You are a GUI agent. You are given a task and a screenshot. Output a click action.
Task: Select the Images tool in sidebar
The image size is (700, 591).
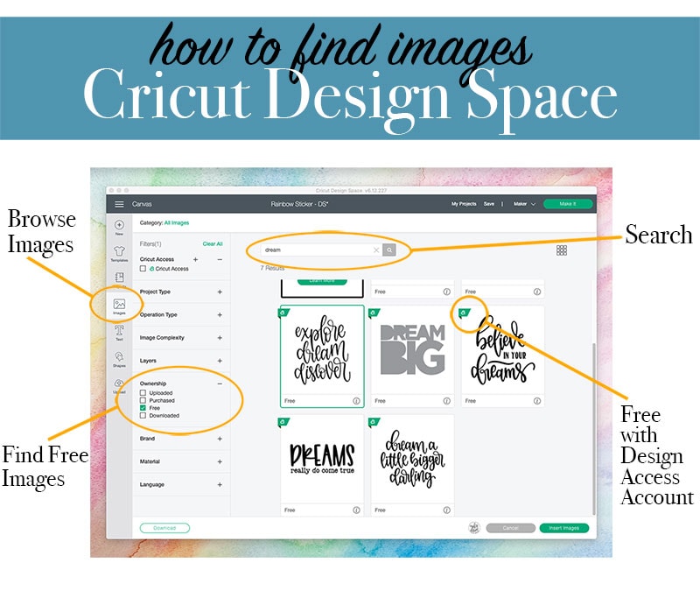119,305
